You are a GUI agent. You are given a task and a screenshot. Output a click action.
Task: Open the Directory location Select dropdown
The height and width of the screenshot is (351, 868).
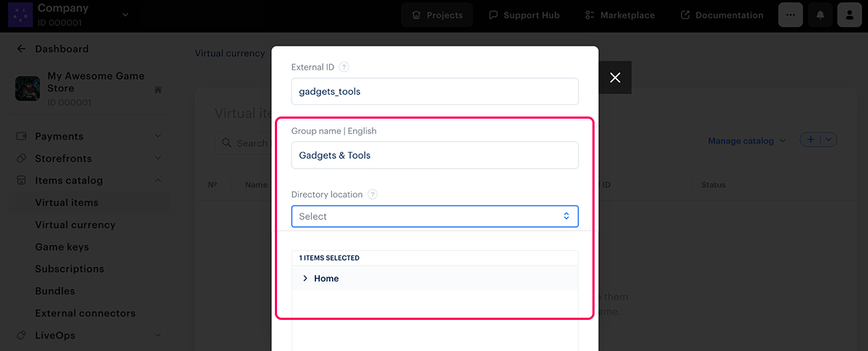(435, 216)
